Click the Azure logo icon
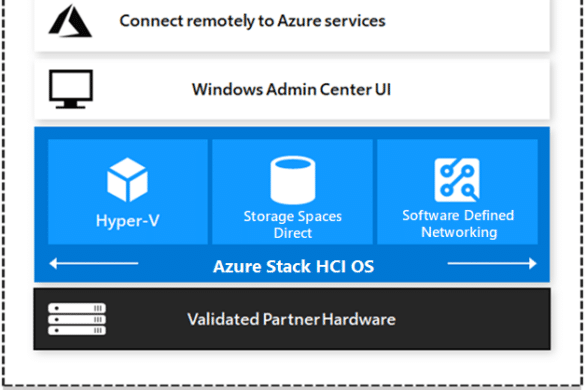 pos(70,21)
